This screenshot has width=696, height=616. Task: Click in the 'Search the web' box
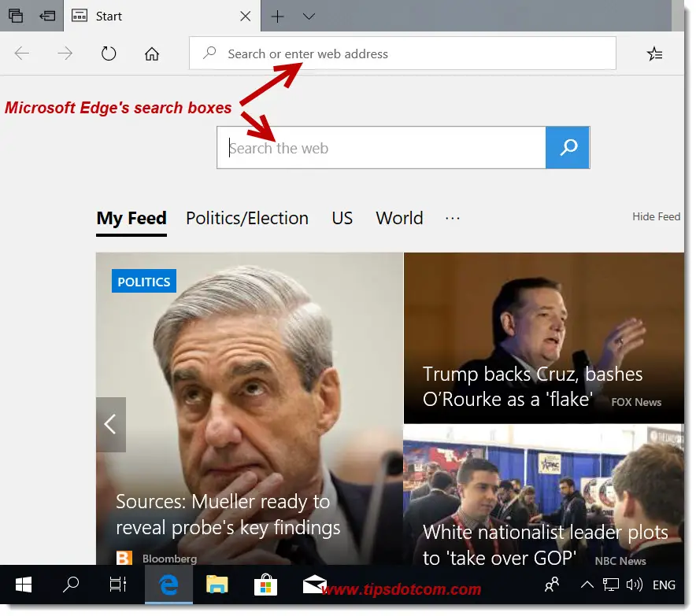[x=381, y=148]
